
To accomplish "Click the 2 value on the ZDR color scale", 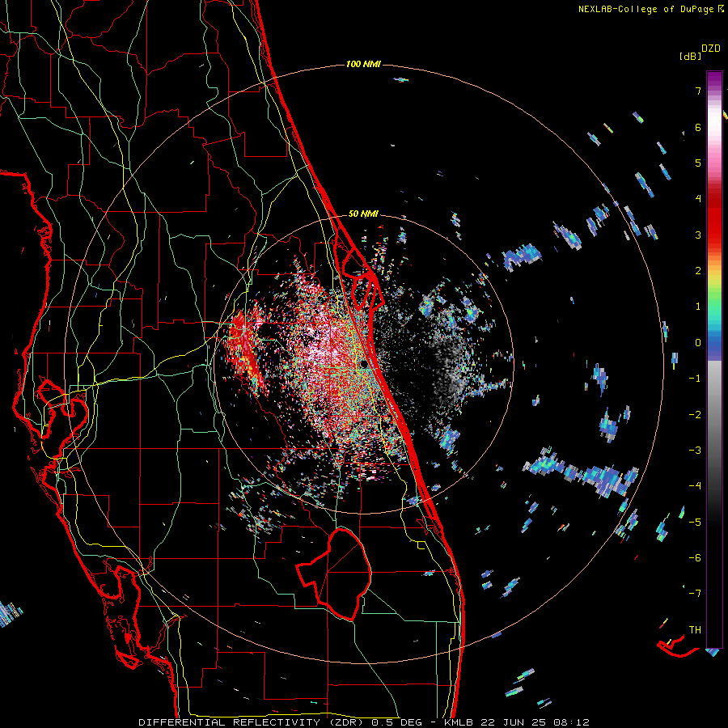I will [698, 271].
